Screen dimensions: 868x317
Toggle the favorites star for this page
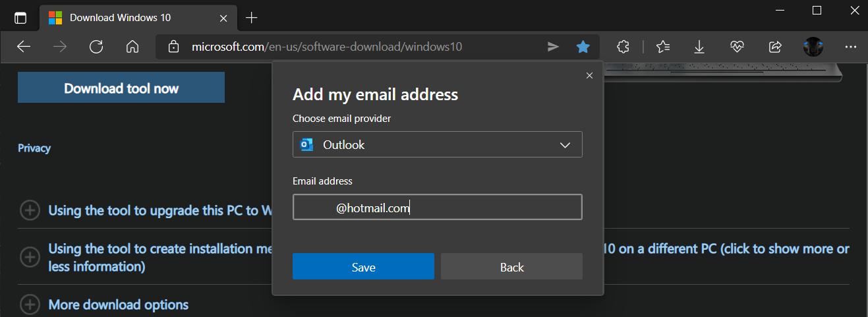583,46
